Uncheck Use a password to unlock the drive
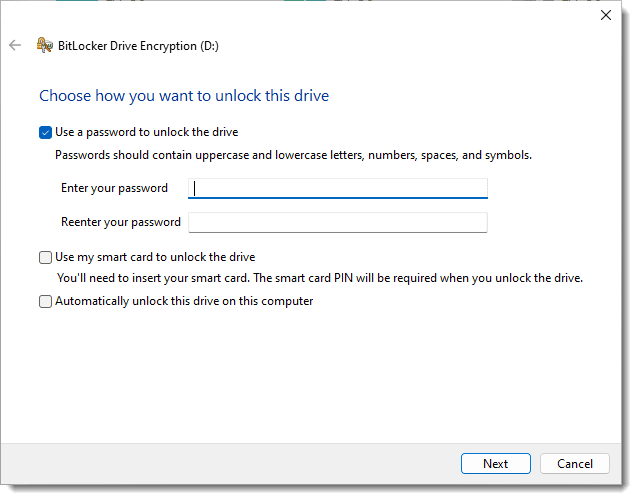637x500 pixels. [x=45, y=132]
